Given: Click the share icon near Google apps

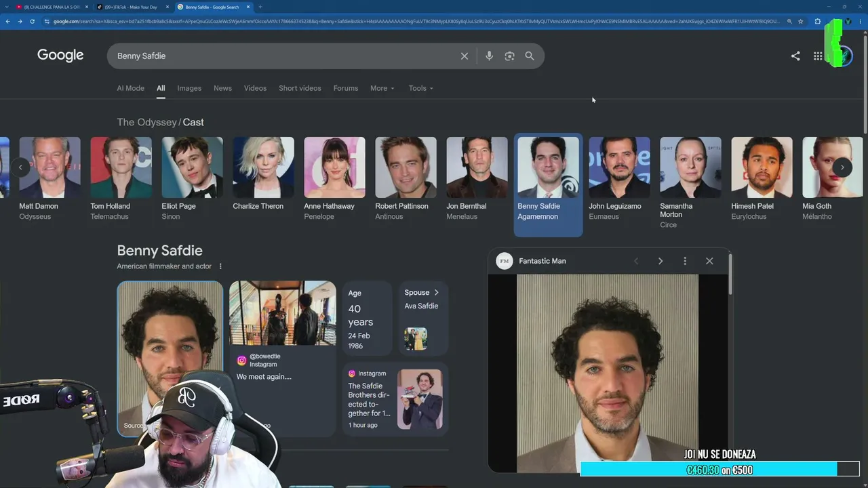Looking at the screenshot, I should point(795,56).
